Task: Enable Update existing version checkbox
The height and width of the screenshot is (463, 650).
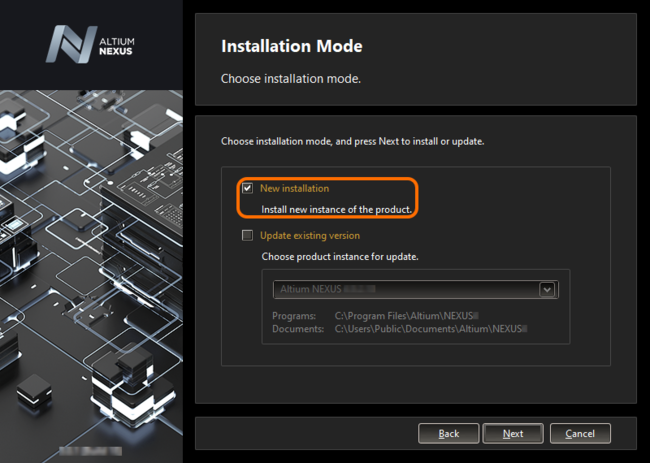Action: (247, 235)
